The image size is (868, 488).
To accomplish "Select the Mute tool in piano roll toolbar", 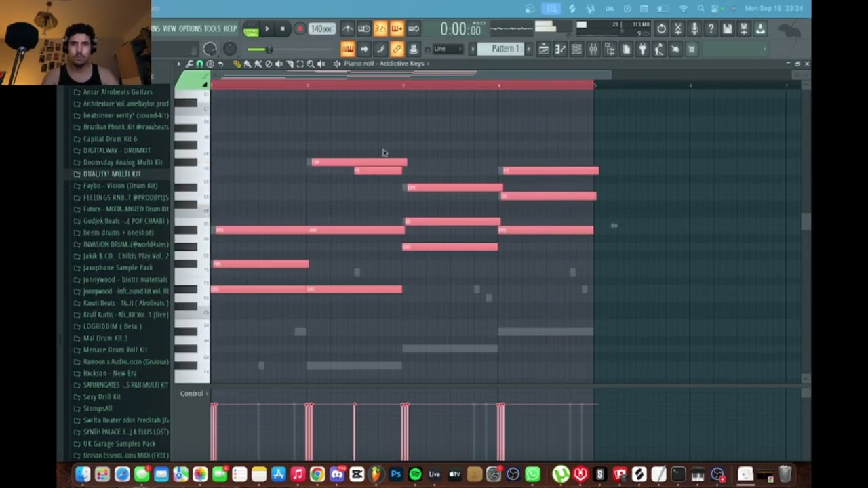I will tap(279, 64).
